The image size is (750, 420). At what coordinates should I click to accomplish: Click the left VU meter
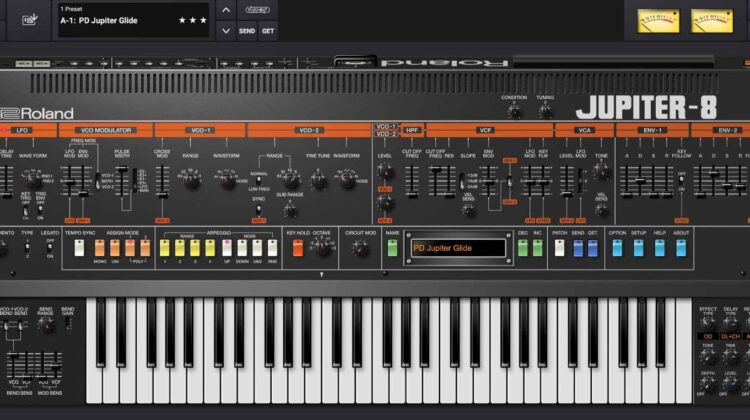[658, 21]
